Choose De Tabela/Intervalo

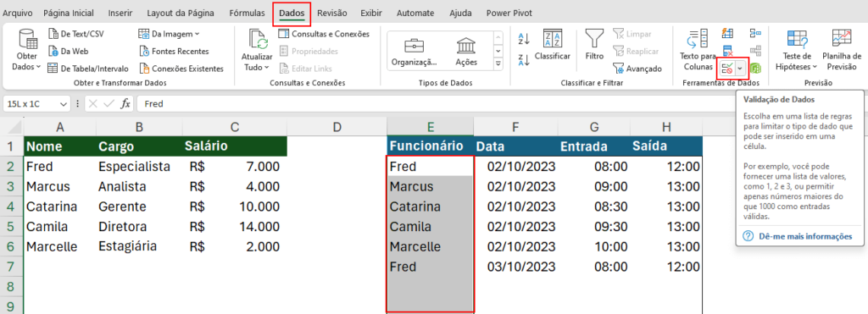[x=87, y=69]
